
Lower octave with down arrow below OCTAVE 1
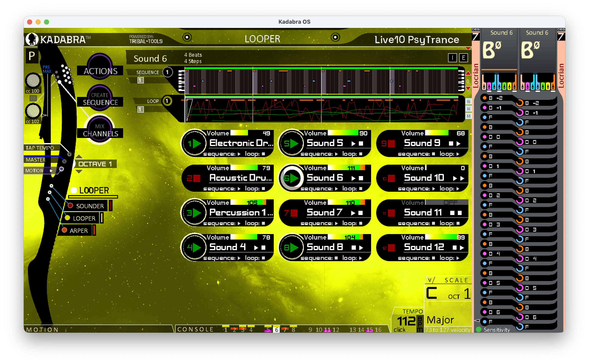coord(79,171)
